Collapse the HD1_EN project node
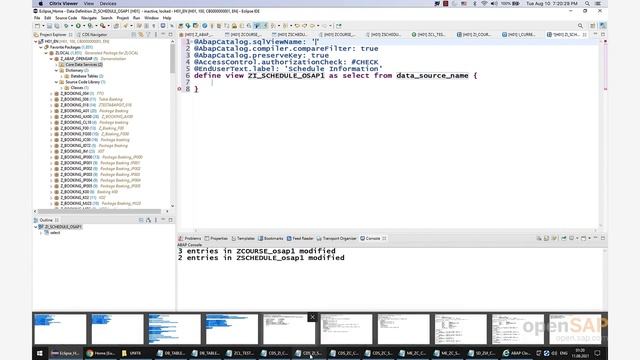 [36, 41]
